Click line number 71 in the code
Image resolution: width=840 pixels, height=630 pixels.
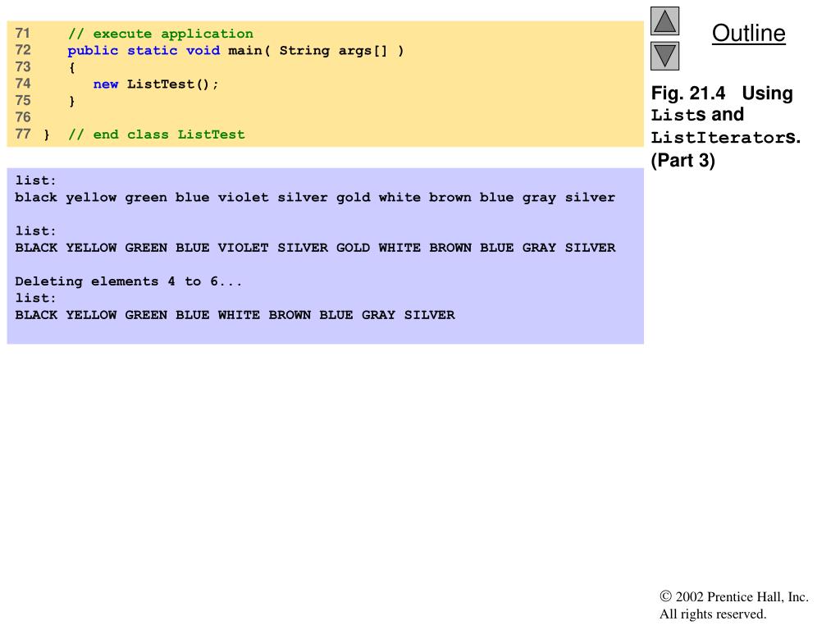coord(23,34)
